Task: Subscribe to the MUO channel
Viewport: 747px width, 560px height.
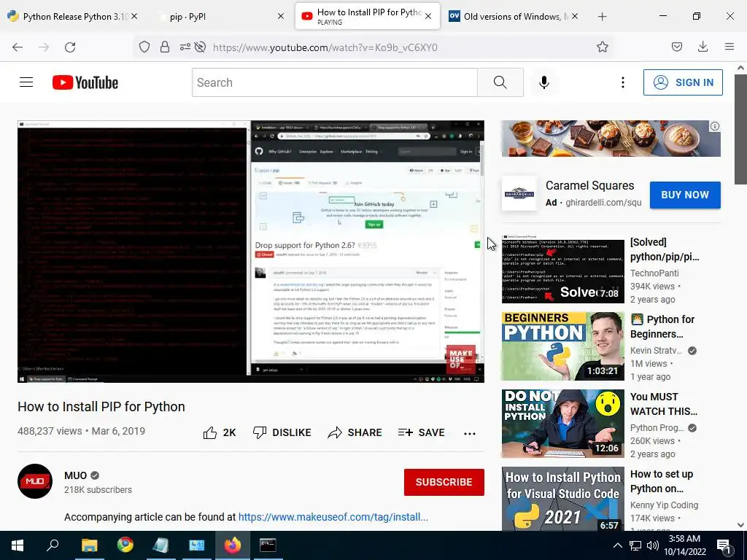Action: [x=444, y=482]
